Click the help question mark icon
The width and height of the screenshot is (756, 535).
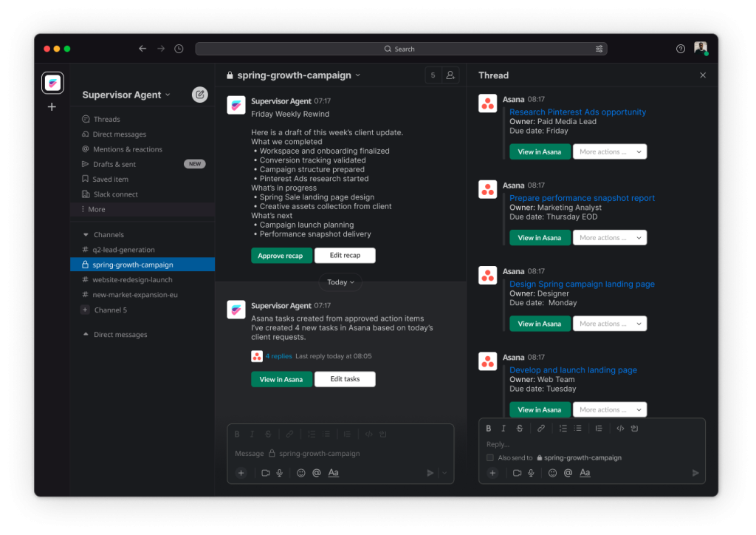coord(680,48)
